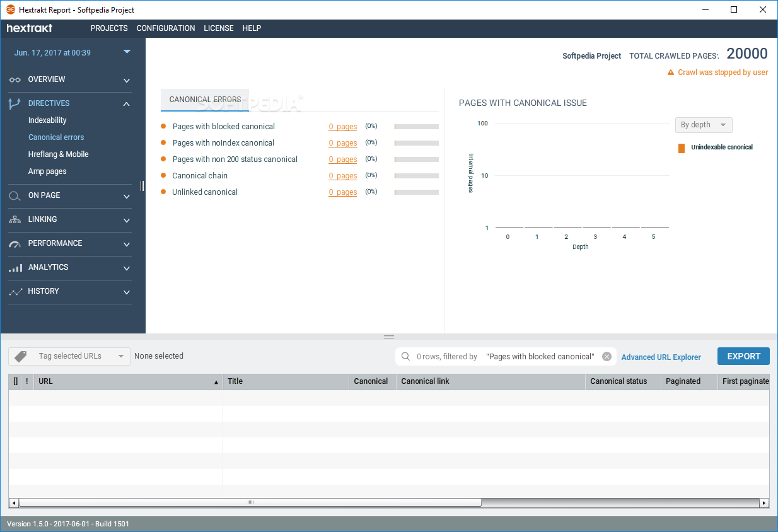Viewport: 778px width, 532px height.
Task: Open Amp pages in the sidebar
Action: (47, 171)
